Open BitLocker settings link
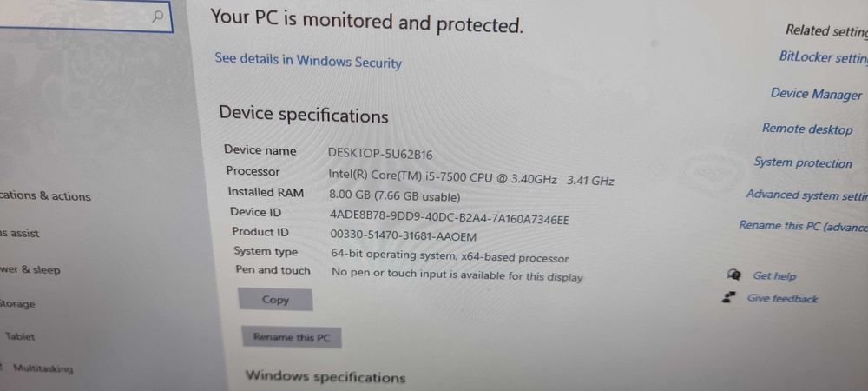 click(822, 57)
